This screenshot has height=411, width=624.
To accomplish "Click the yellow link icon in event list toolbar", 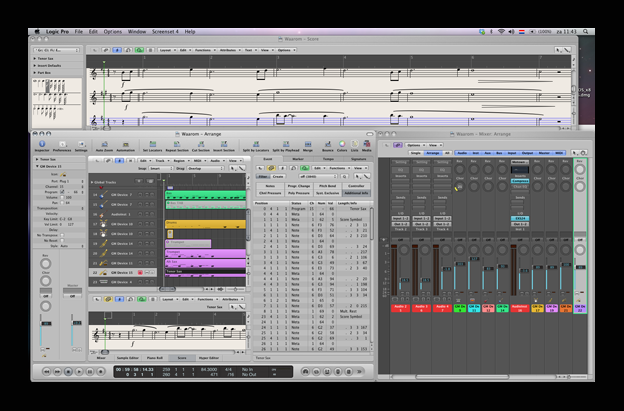I will click(x=271, y=168).
